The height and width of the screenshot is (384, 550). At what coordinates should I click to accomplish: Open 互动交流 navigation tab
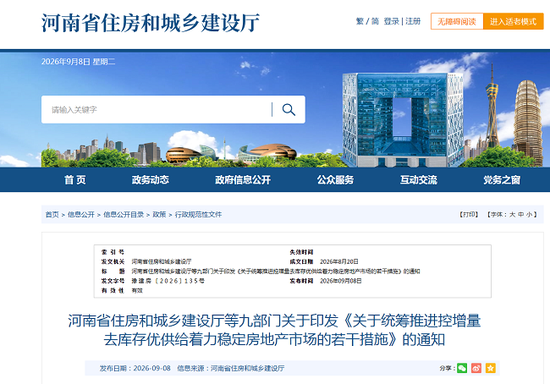[418, 180]
